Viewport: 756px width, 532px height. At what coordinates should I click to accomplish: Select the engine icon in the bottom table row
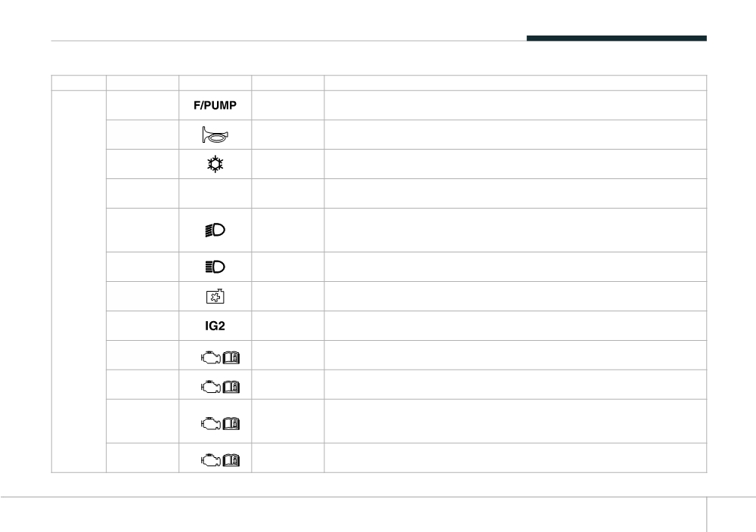click(x=211, y=460)
